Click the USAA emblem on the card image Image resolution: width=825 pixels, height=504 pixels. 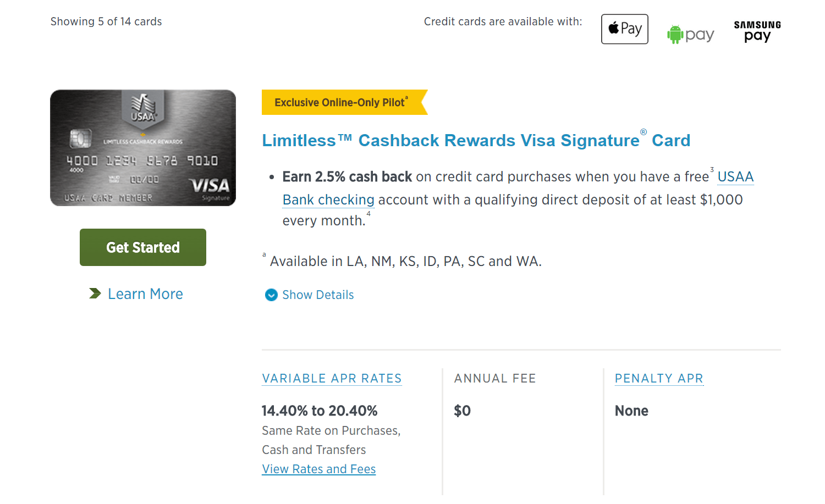coord(143,108)
